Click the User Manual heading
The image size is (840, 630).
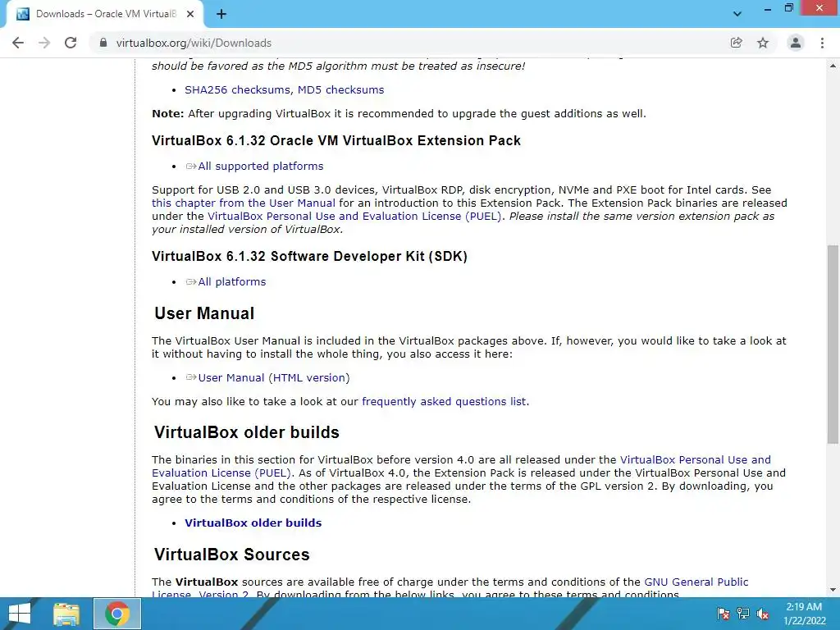[204, 313]
